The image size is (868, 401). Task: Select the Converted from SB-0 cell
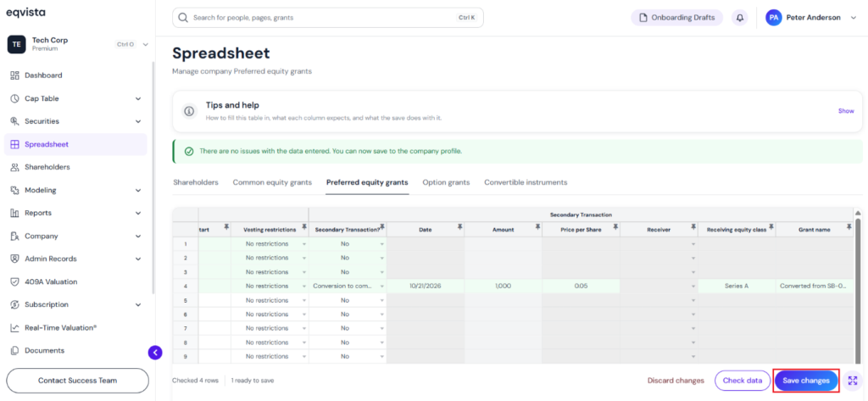[x=815, y=287]
